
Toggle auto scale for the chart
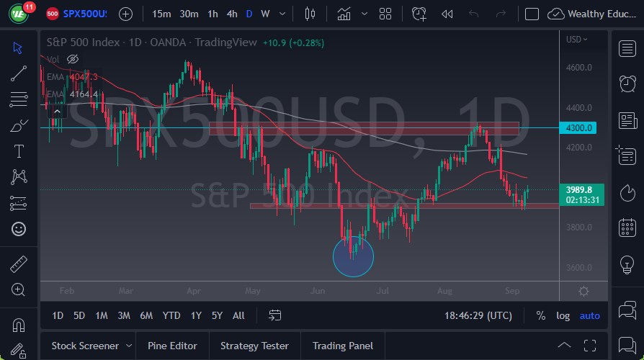click(x=589, y=315)
